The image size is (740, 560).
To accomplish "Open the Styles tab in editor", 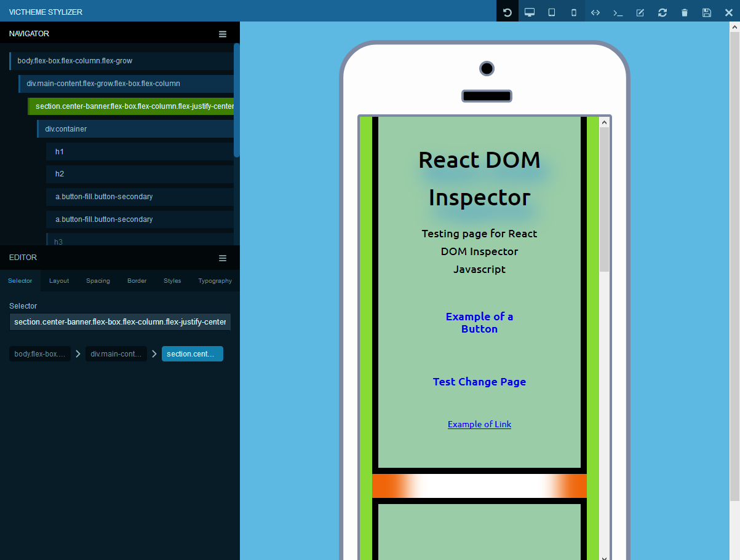I will coord(172,281).
